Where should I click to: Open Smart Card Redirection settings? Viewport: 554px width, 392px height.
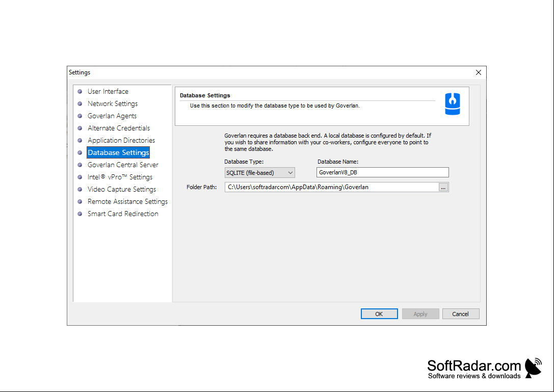pos(123,214)
